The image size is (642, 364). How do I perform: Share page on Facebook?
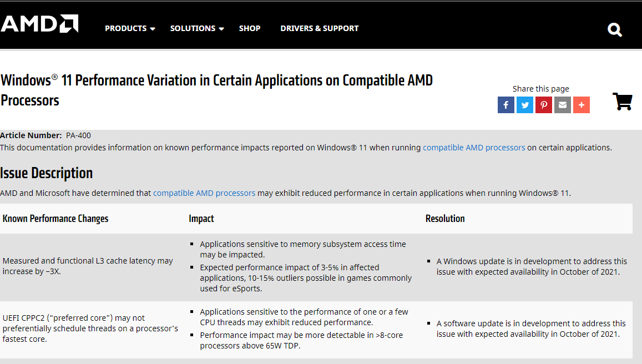coord(506,105)
